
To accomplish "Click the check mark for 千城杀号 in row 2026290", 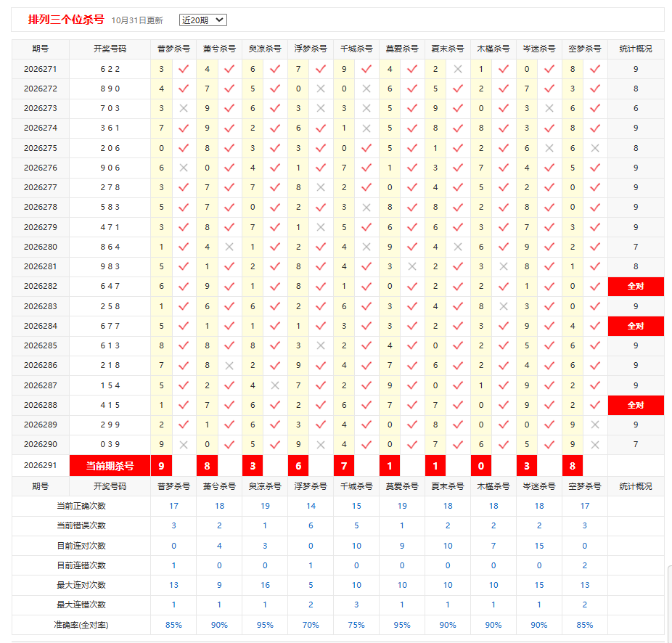I will (366, 445).
